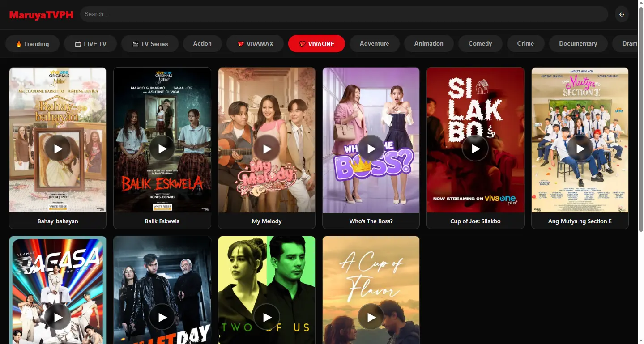The width and height of the screenshot is (644, 344).
Task: Open the Cup of Joe: Silakbo title
Action: tap(475, 221)
